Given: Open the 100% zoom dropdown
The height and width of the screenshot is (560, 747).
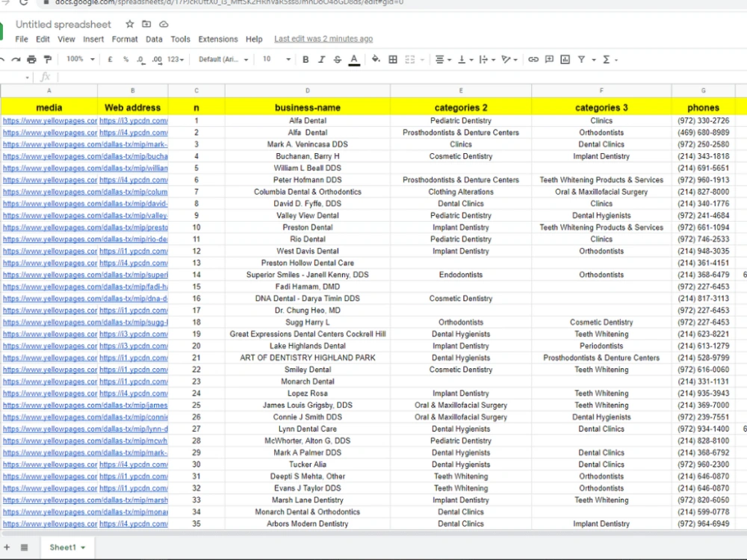Looking at the screenshot, I should click(80, 59).
